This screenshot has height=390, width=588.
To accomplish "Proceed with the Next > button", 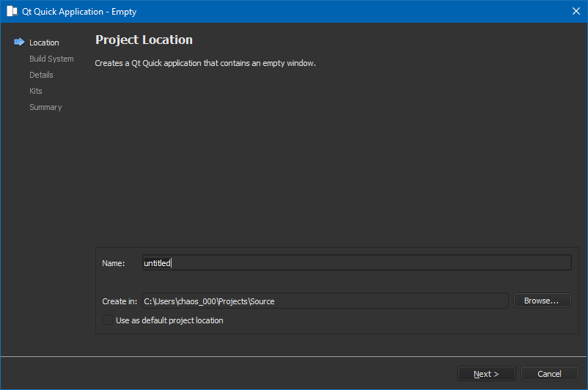I will [486, 373].
